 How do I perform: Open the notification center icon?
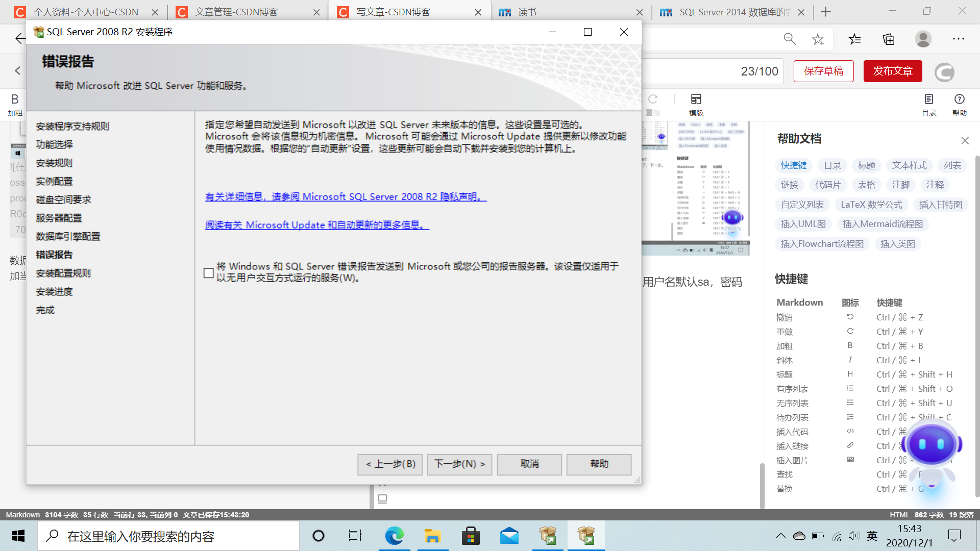point(954,536)
